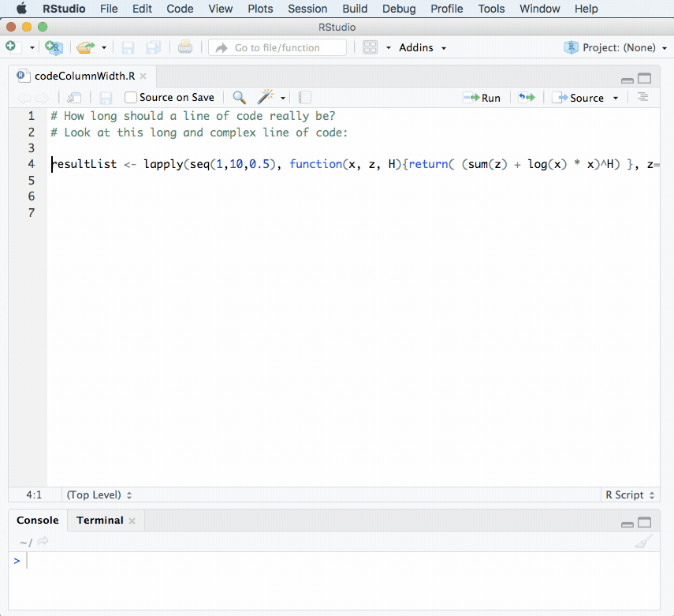Viewport: 674px width, 616px height.
Task: Open the File menu
Action: coord(109,9)
